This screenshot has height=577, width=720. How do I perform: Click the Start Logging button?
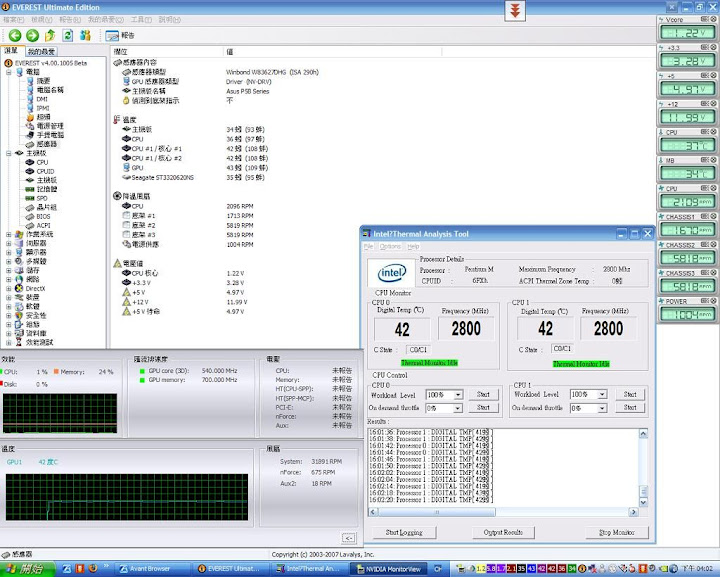[x=404, y=533]
